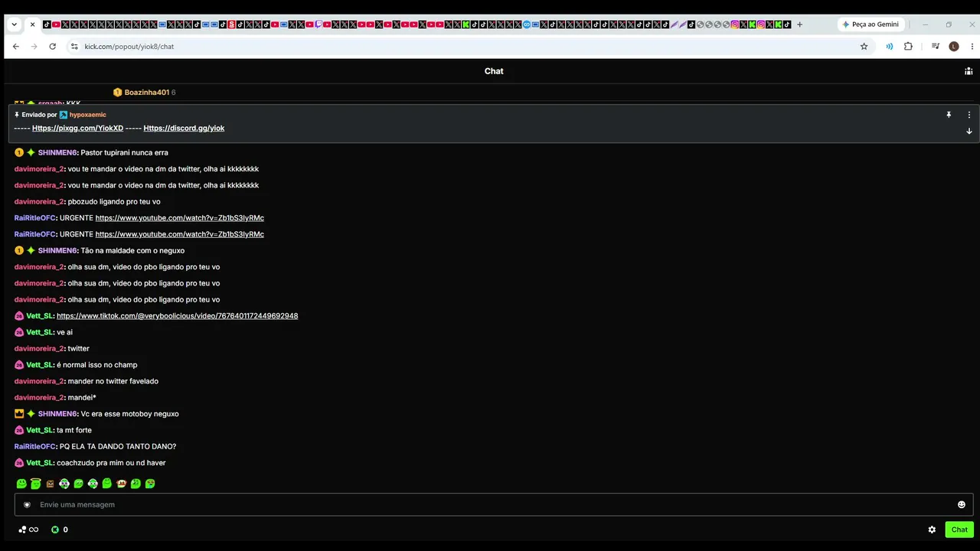Select message 'mander no twitter favelado'

113,381
